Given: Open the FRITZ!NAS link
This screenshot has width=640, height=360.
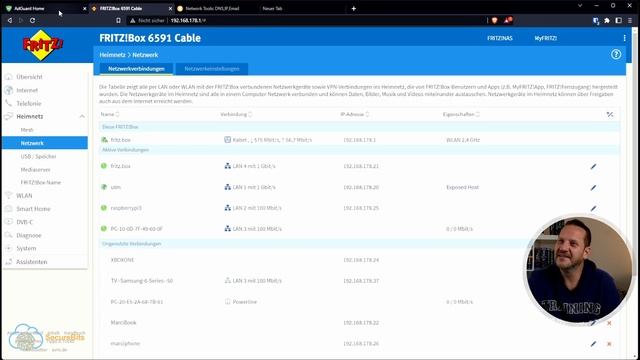Looking at the screenshot, I should [x=500, y=38].
